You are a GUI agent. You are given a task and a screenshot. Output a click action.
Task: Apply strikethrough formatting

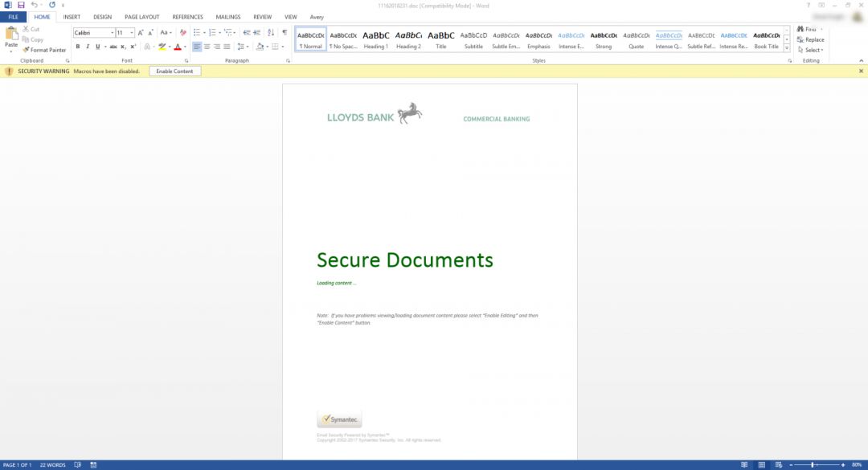(113, 47)
